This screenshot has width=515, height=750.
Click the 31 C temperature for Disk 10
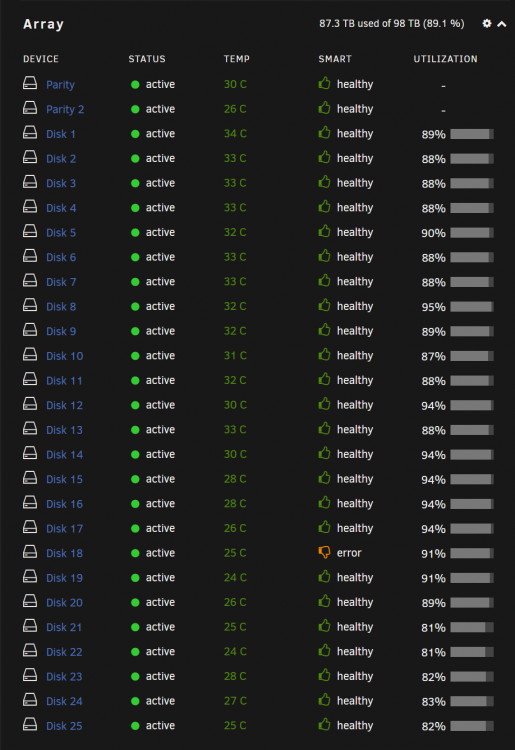pos(235,356)
